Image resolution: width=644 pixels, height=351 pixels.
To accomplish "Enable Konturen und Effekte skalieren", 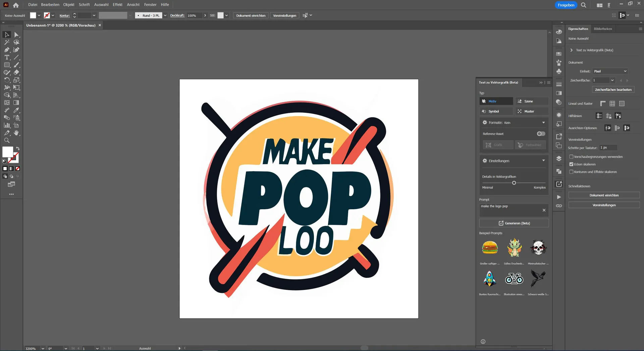I will point(571,172).
